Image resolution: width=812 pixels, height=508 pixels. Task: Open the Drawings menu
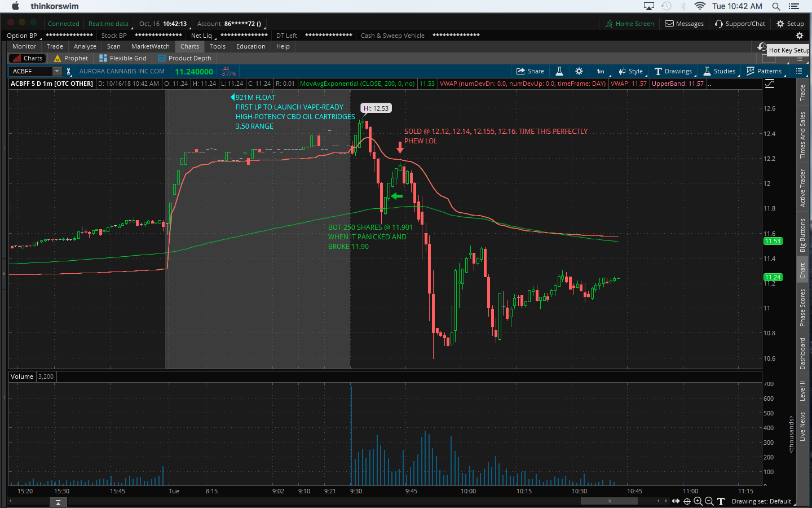click(x=673, y=71)
